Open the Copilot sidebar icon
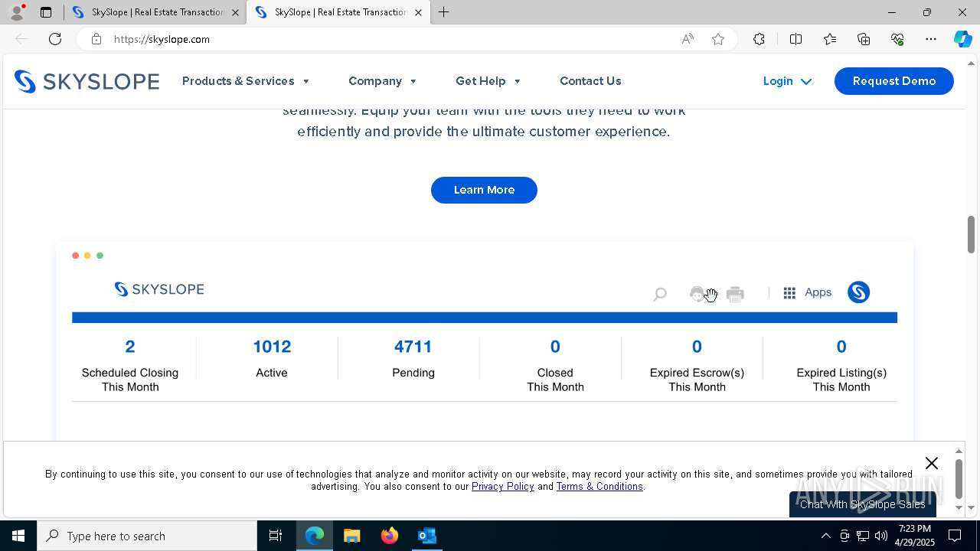This screenshot has width=980, height=551. coord(962,39)
